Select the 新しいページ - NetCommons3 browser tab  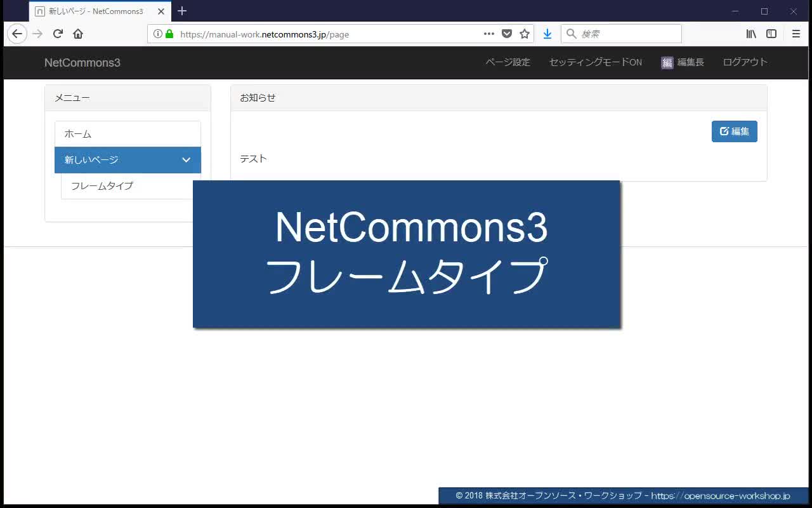pos(100,11)
